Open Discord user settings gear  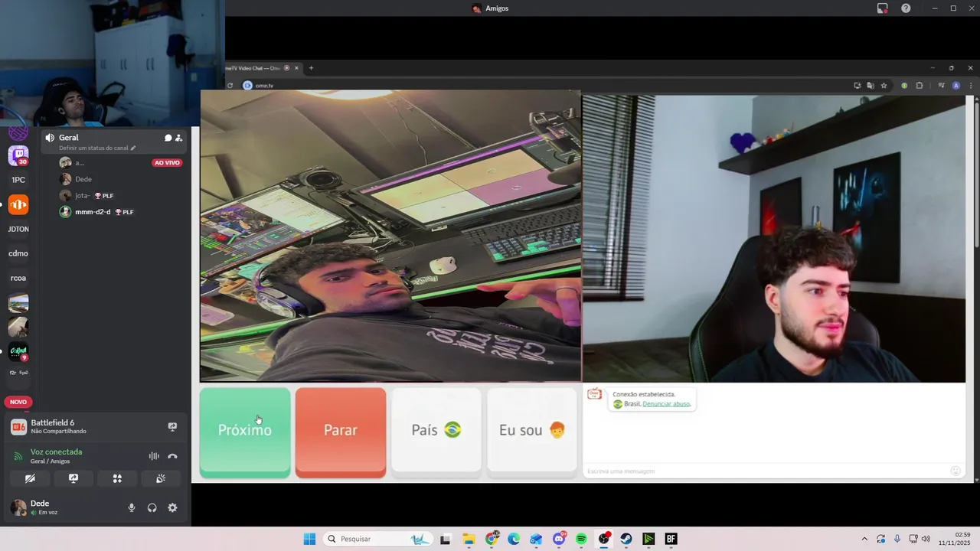[x=172, y=507]
